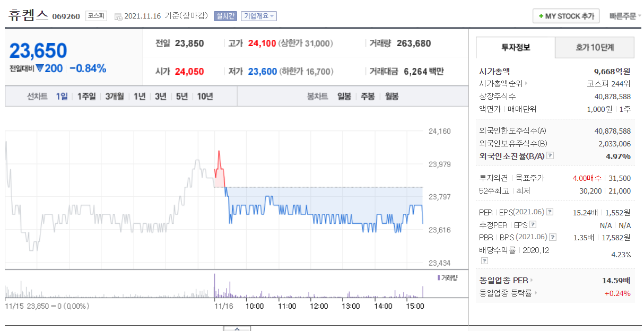This screenshot has width=644, height=331.
Task: Click the 4.00매수 investment opinion value
Action: pyautogui.click(x=586, y=178)
